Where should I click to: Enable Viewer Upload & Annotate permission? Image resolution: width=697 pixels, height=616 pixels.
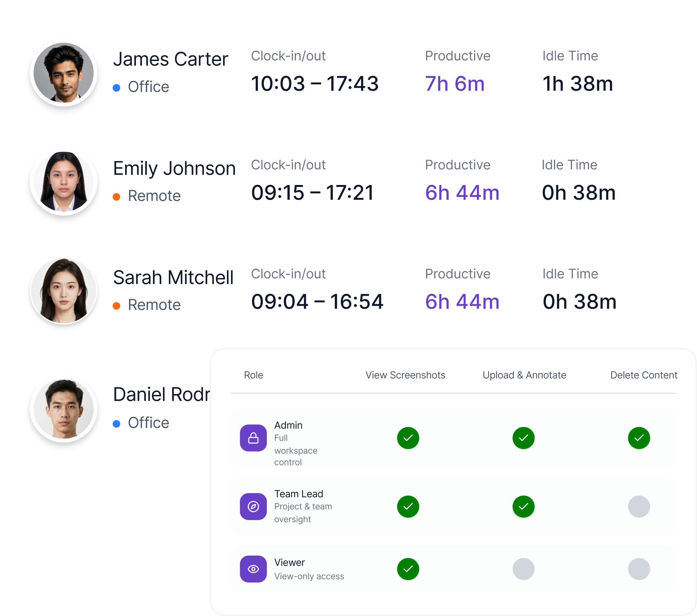tap(523, 568)
